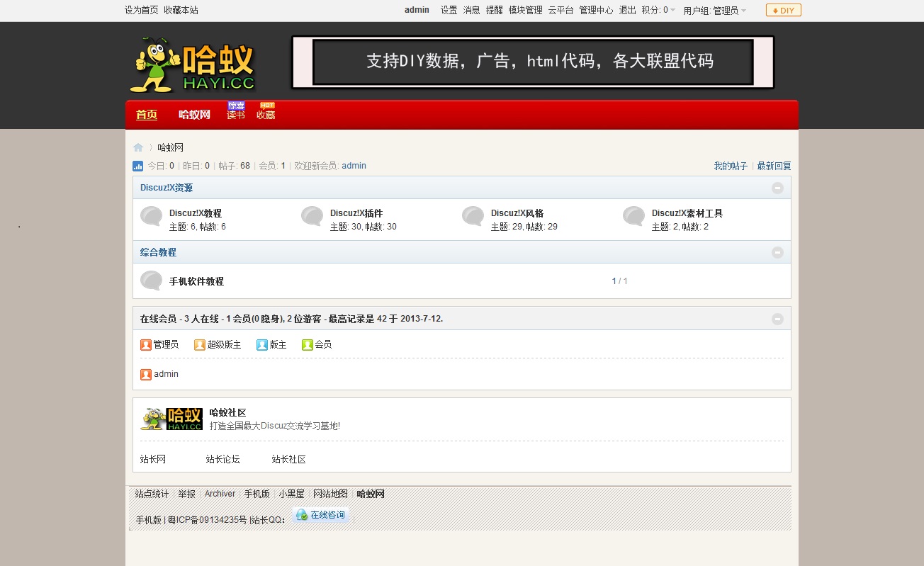Click new member admin link in stats

point(354,166)
